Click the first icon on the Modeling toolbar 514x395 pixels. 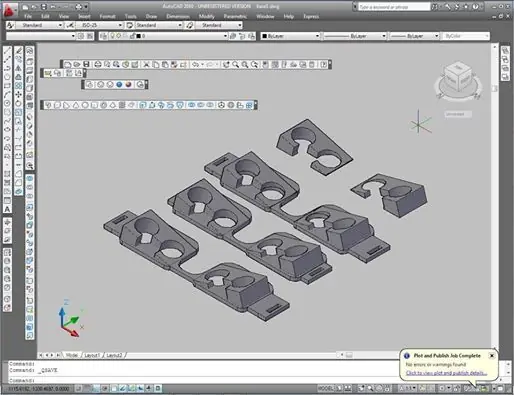[x=48, y=105]
